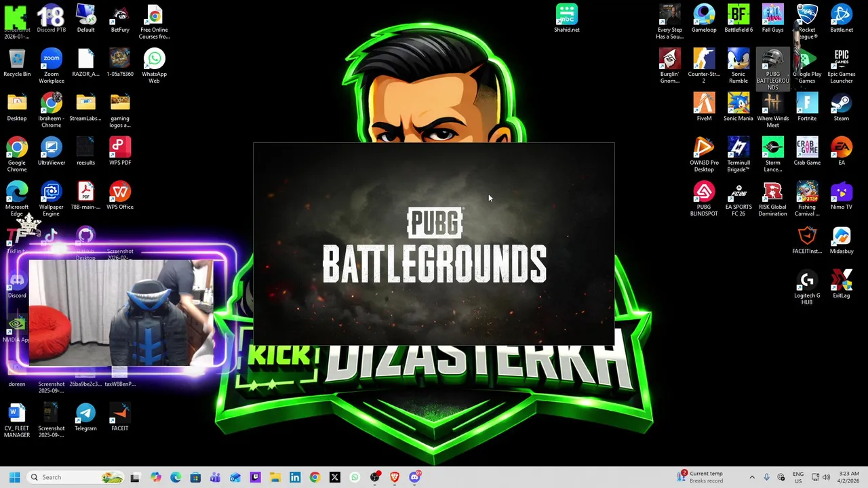The width and height of the screenshot is (868, 488).
Task: Open the Counter-Strike 2 desktop shortcut
Action: pos(704,66)
